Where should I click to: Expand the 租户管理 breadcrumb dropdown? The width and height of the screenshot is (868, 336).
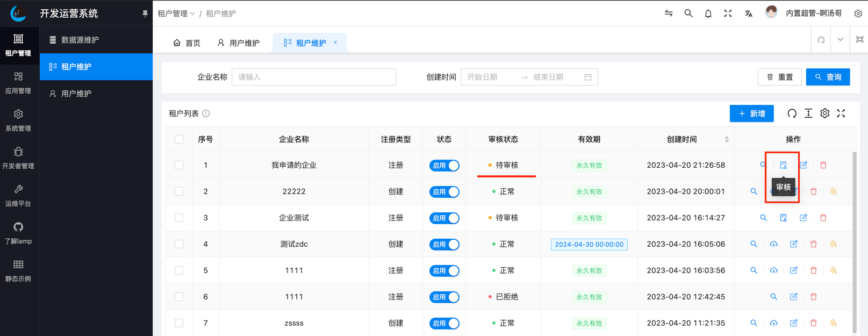(176, 13)
